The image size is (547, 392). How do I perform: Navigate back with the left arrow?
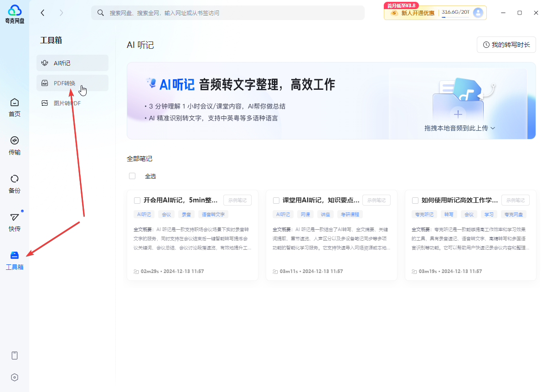pyautogui.click(x=42, y=13)
